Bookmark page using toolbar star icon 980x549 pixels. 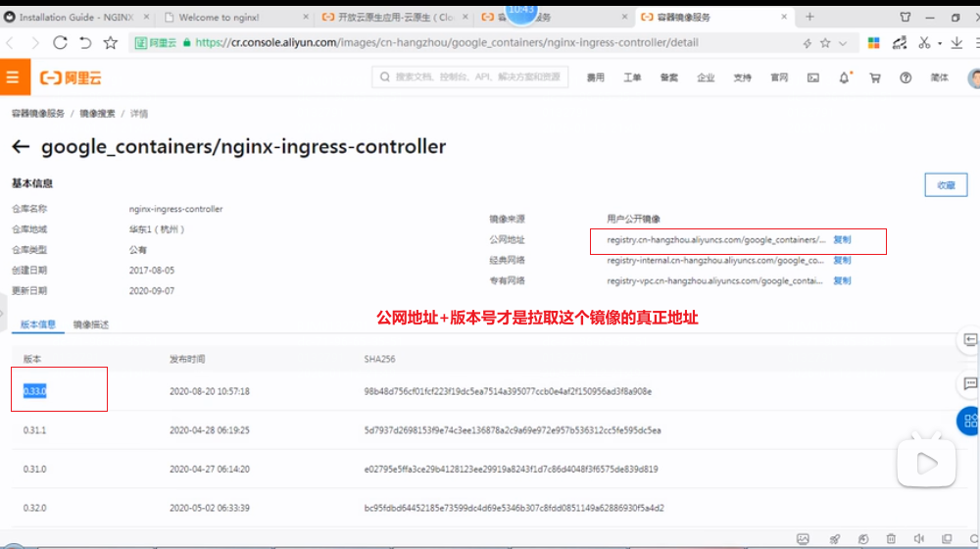pos(111,42)
